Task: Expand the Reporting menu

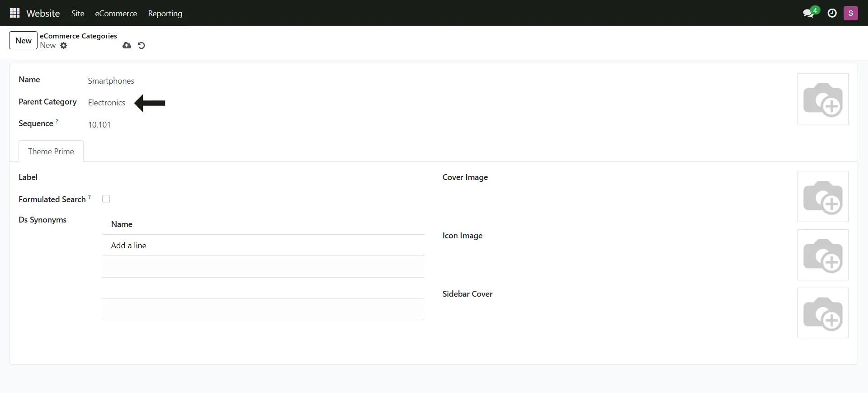Action: [165, 13]
